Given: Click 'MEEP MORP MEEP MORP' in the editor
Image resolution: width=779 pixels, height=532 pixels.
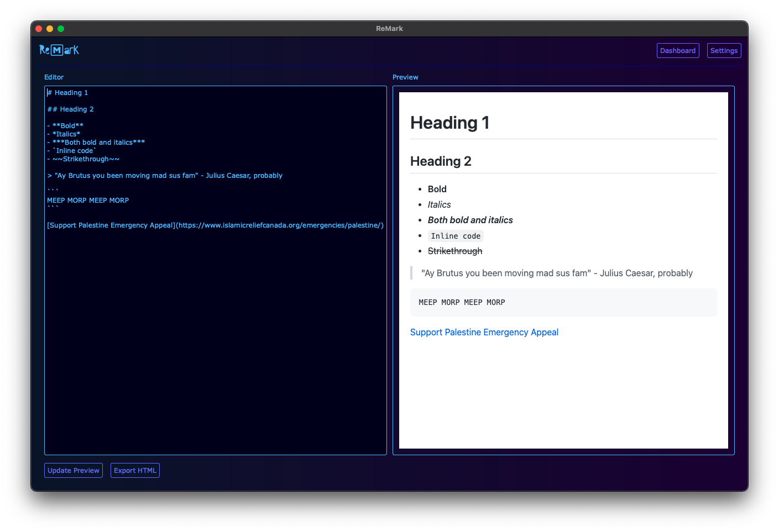Looking at the screenshot, I should (88, 201).
